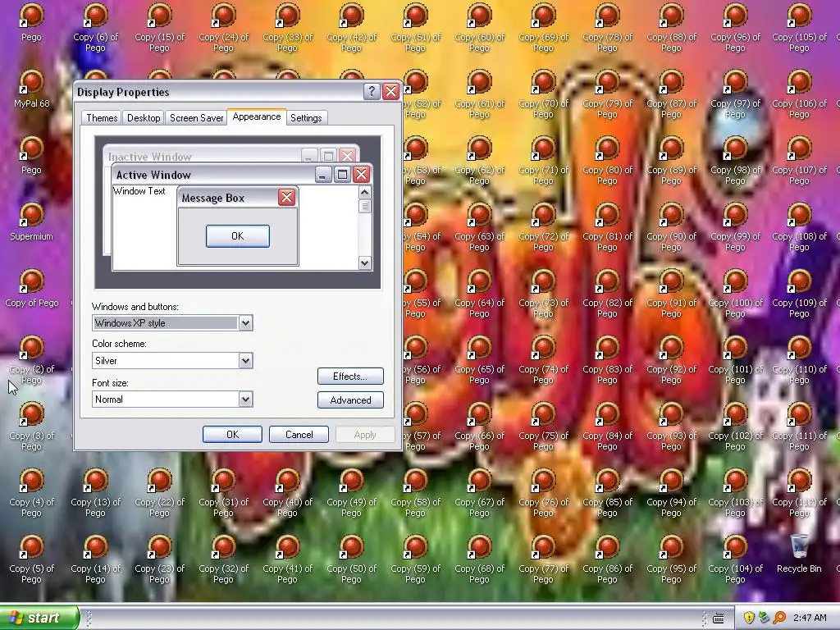Click the network connection tray icon

(x=764, y=618)
